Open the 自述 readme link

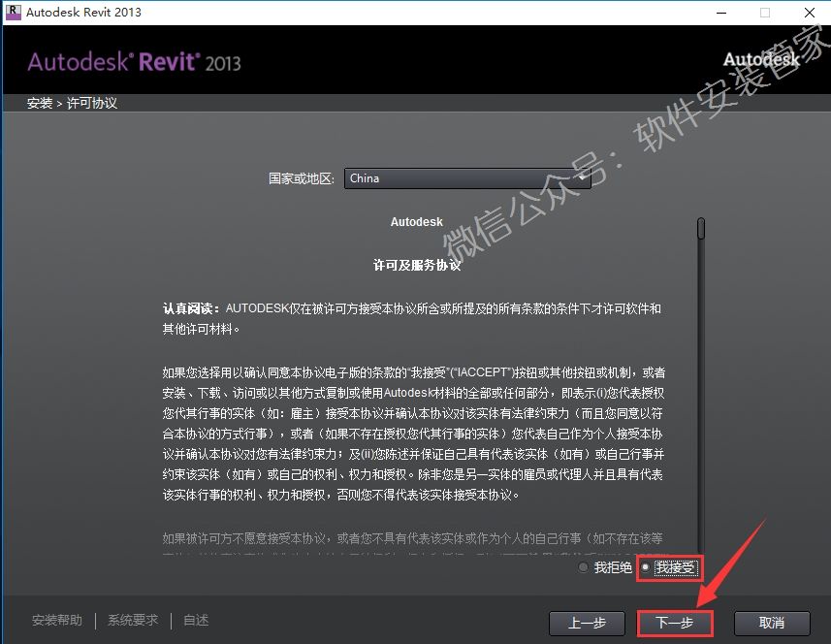[x=196, y=621]
